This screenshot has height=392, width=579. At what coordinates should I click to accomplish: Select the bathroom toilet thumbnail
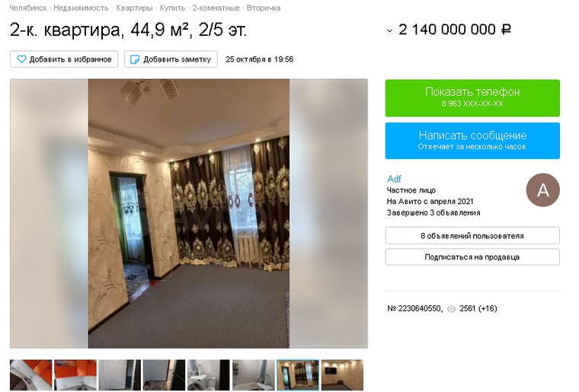click(209, 374)
